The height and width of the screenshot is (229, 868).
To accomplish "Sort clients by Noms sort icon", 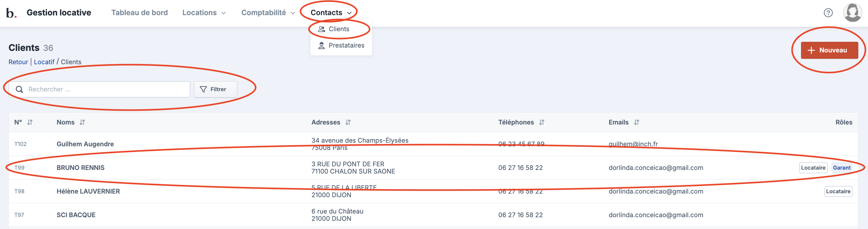I will [x=82, y=122].
